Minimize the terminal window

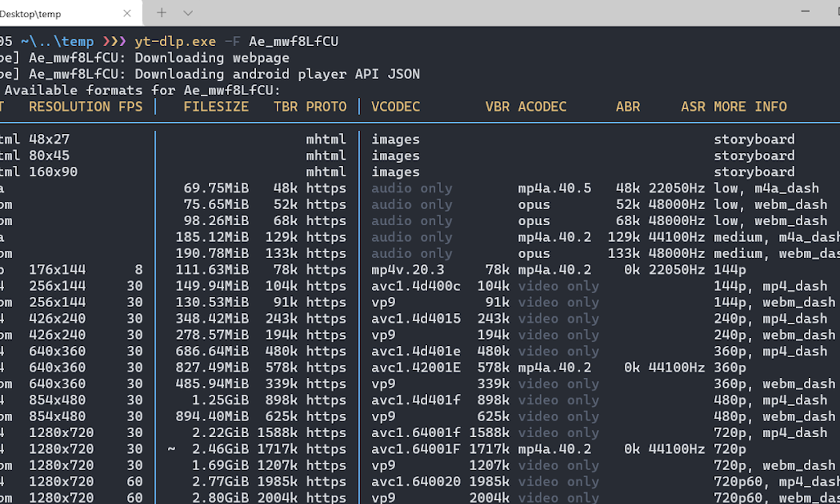coord(806,11)
